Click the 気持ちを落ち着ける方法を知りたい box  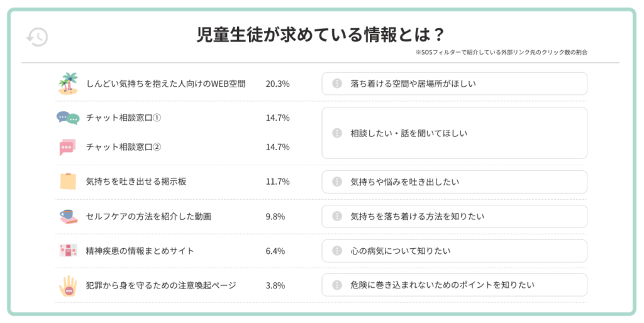tap(454, 216)
